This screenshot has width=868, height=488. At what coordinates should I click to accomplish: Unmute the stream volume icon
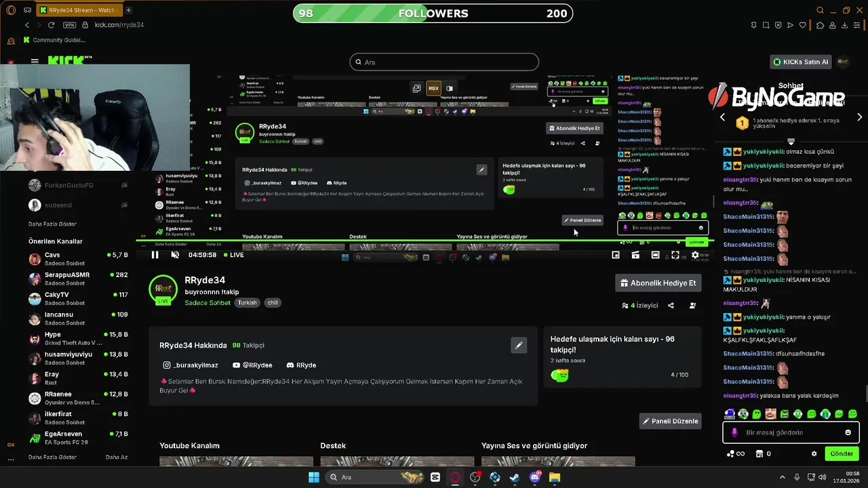tap(175, 255)
